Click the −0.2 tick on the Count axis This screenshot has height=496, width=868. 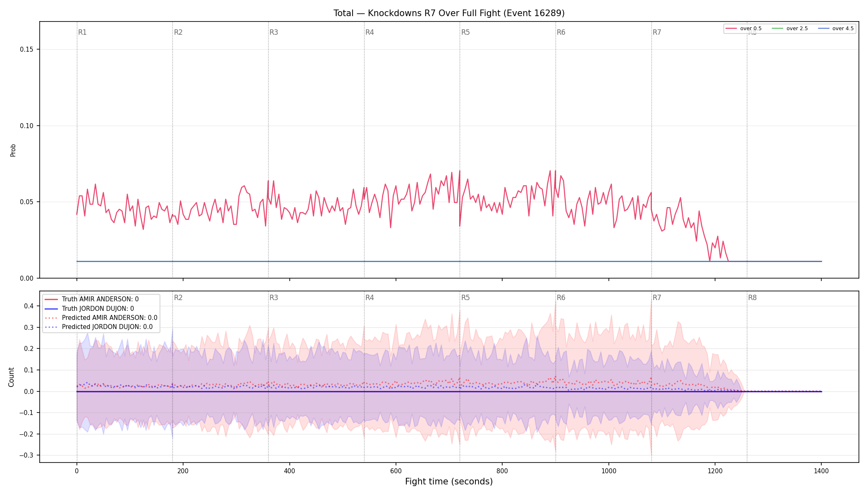click(x=26, y=434)
